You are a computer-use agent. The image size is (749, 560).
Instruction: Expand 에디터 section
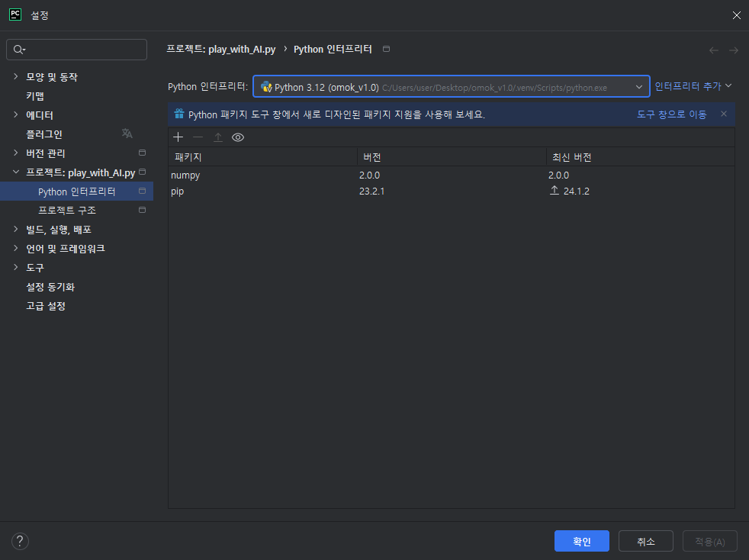(16, 114)
